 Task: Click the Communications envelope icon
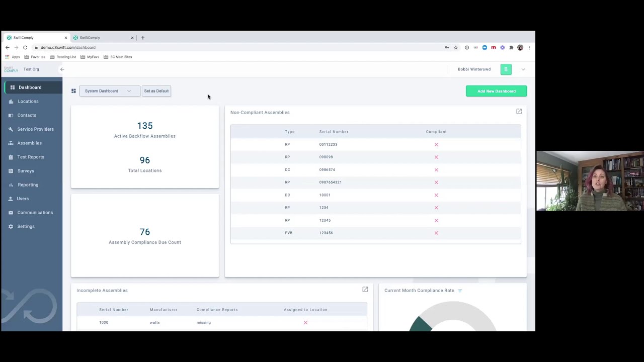point(11,213)
